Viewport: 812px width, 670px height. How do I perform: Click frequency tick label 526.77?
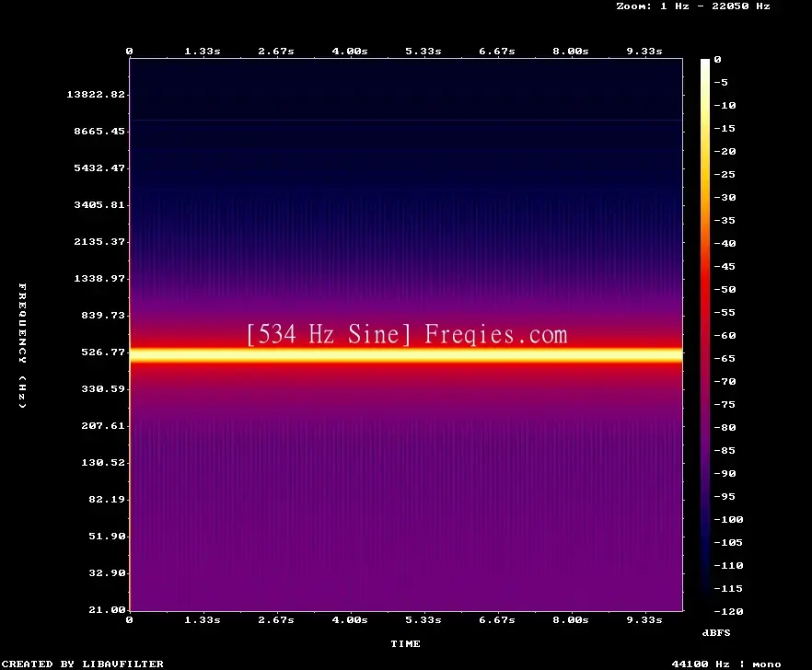click(103, 352)
